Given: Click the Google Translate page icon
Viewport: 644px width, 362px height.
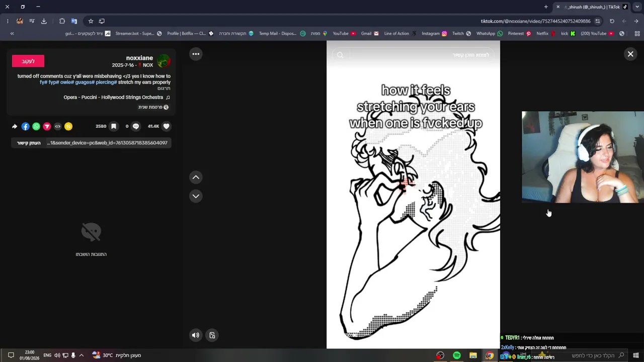Looking at the screenshot, I should (x=74, y=21).
